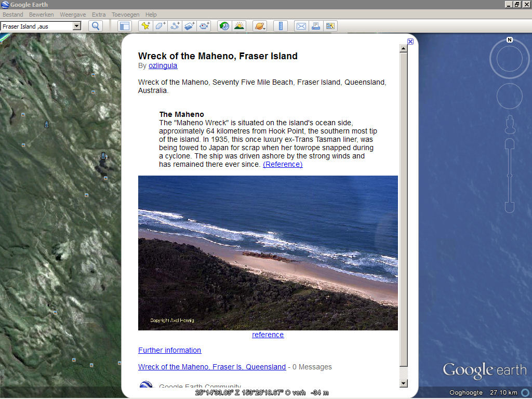Open the ruler measurement tool
Screen dimensions: 532x399
pyautogui.click(x=281, y=26)
